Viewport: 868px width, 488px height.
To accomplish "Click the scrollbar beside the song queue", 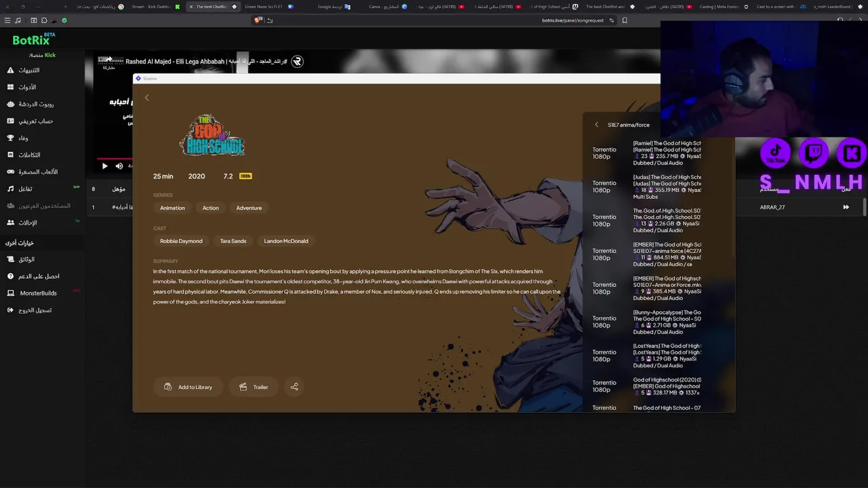I will pos(865,207).
